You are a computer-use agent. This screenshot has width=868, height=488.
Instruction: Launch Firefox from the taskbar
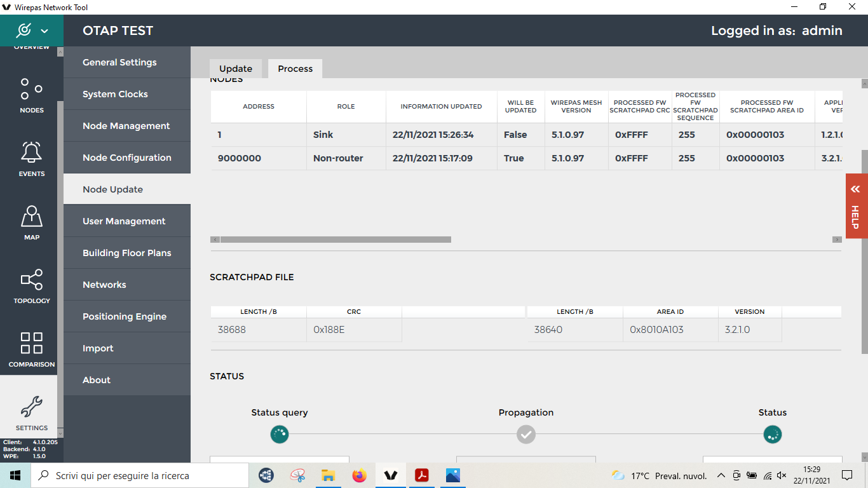point(360,475)
